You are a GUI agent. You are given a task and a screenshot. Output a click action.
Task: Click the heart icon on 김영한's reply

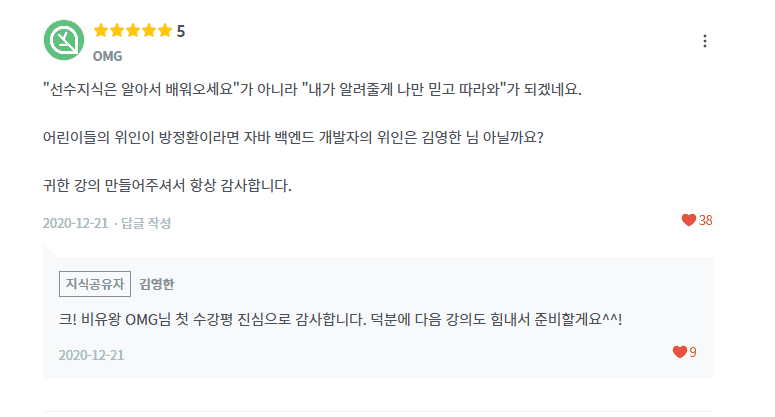pos(679,352)
